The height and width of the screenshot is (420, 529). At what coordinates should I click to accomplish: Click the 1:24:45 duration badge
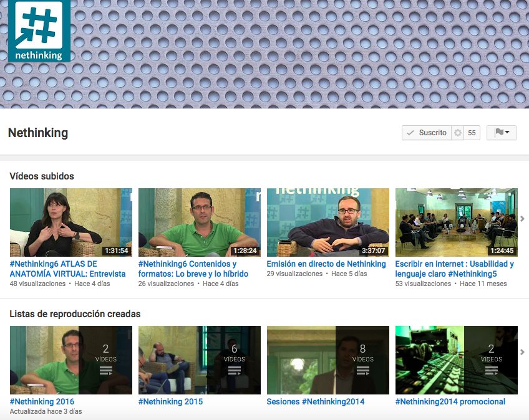coord(502,251)
